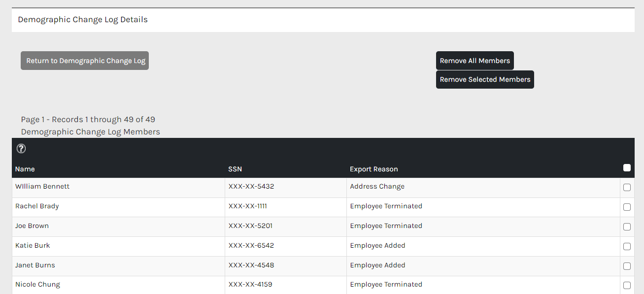The image size is (644, 294).
Task: Click the Name column header
Action: pos(25,169)
